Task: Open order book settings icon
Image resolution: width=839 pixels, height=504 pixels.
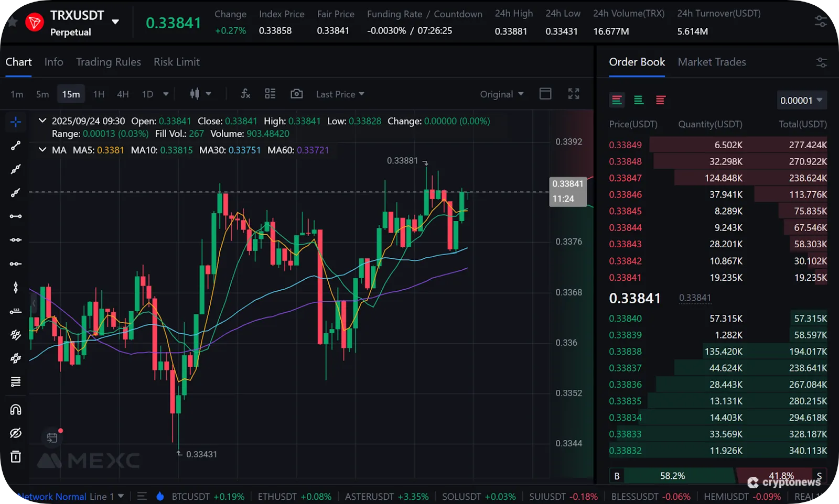Action: (x=821, y=62)
